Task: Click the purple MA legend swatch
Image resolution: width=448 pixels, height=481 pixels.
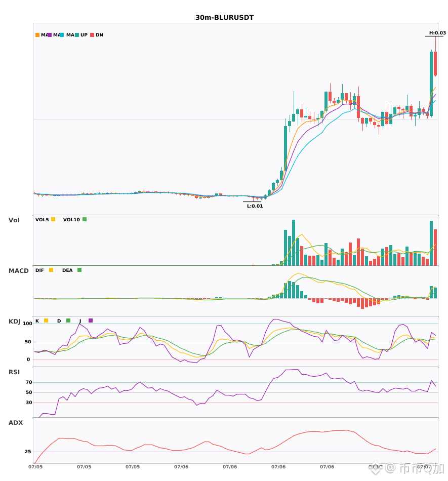Action: [50, 35]
